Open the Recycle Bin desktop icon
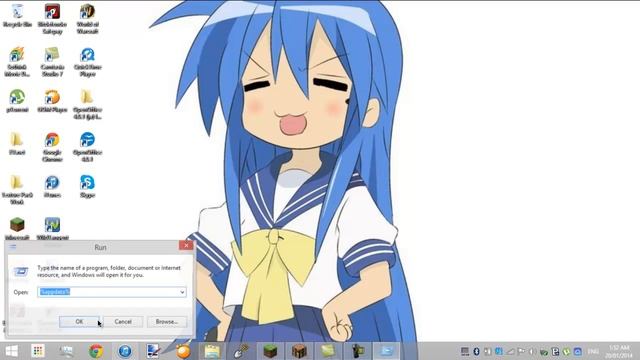This screenshot has height=360, width=640. 17,16
